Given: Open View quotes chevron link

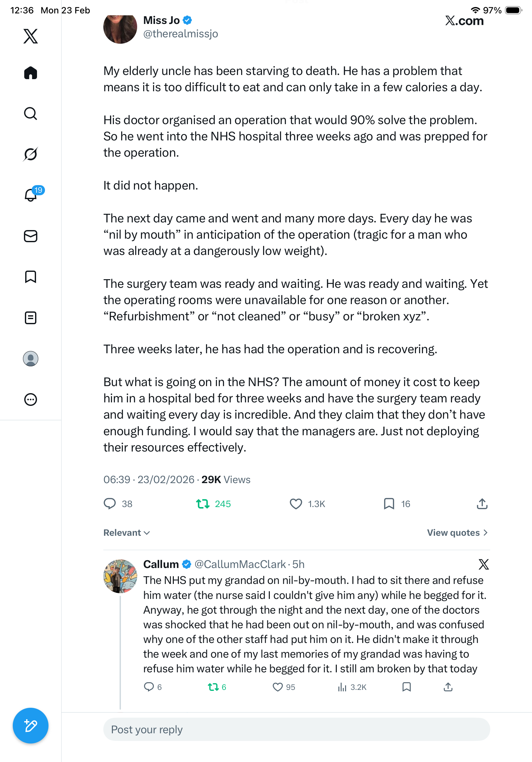Looking at the screenshot, I should [457, 533].
